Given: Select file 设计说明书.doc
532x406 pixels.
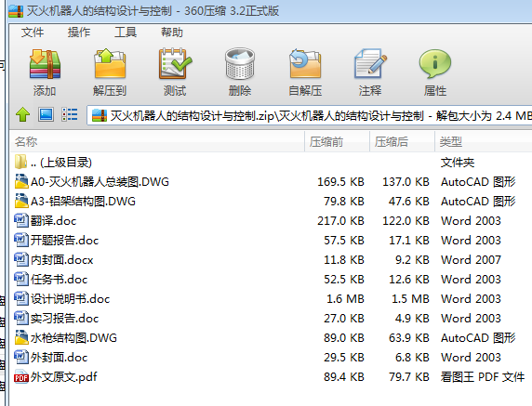Looking at the screenshot, I should tap(271, 299).
